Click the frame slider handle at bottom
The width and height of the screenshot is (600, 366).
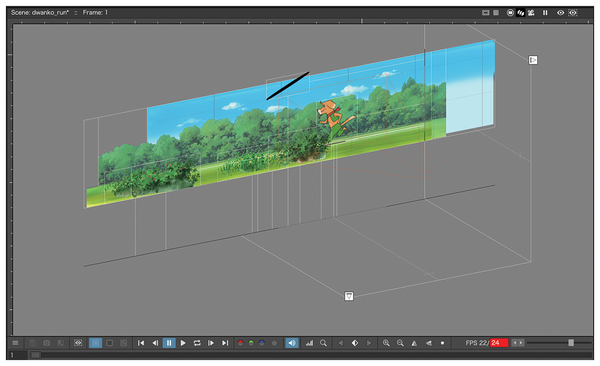[36, 355]
